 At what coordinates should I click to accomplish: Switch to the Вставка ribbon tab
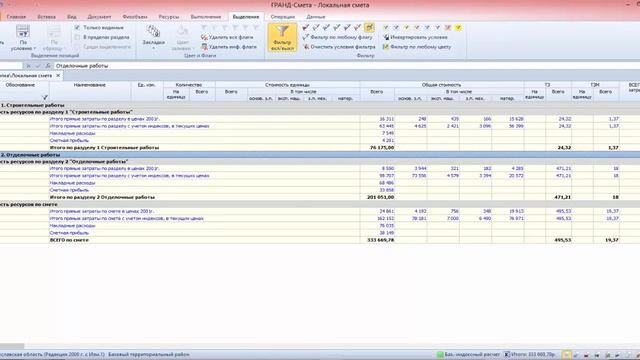point(47,17)
